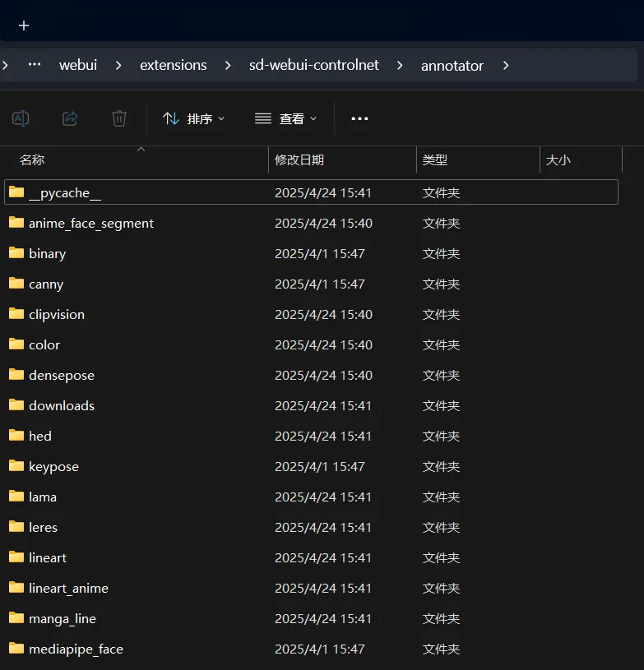Open the 查看 view dropdown
The image size is (644, 670).
point(285,118)
